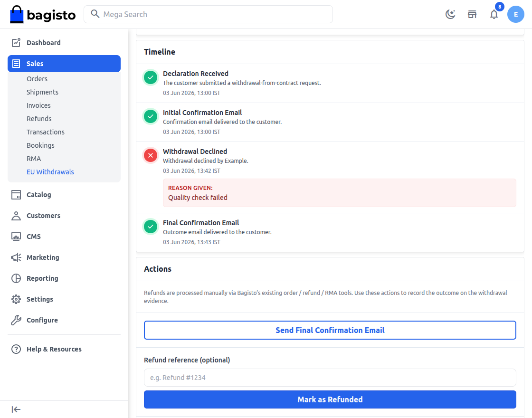Open Dashboard chart icon in sidebar

(x=16, y=42)
